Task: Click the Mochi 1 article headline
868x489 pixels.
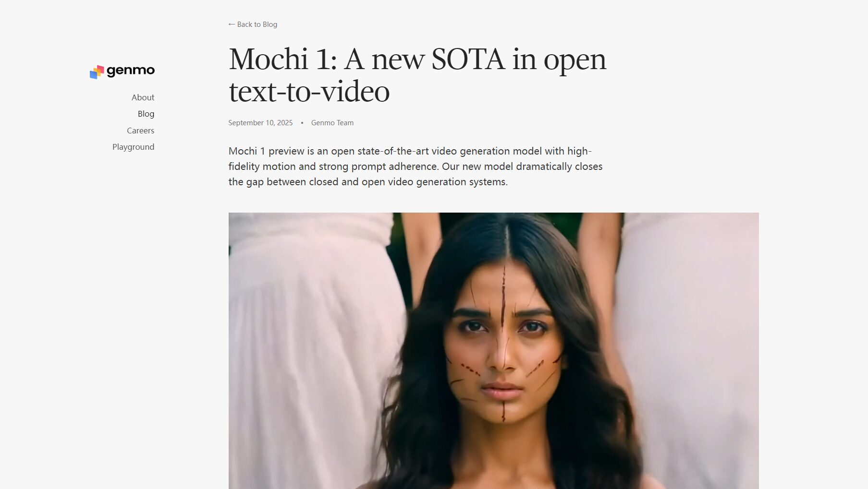Action: tap(417, 75)
